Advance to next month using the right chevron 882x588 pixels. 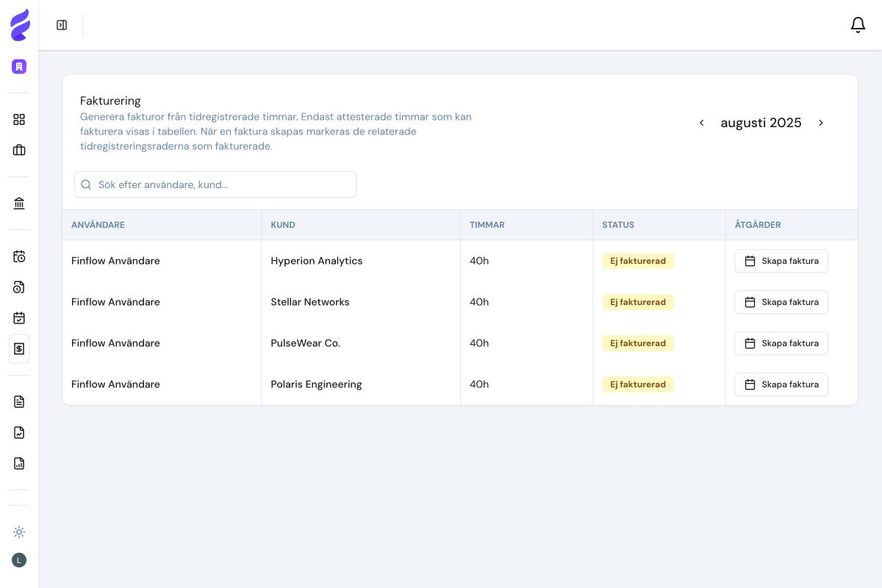point(821,123)
